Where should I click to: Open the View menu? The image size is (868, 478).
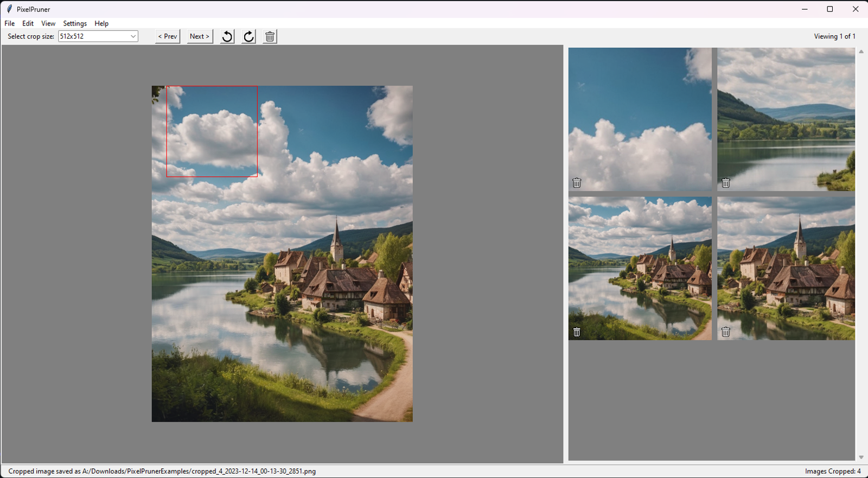(48, 23)
